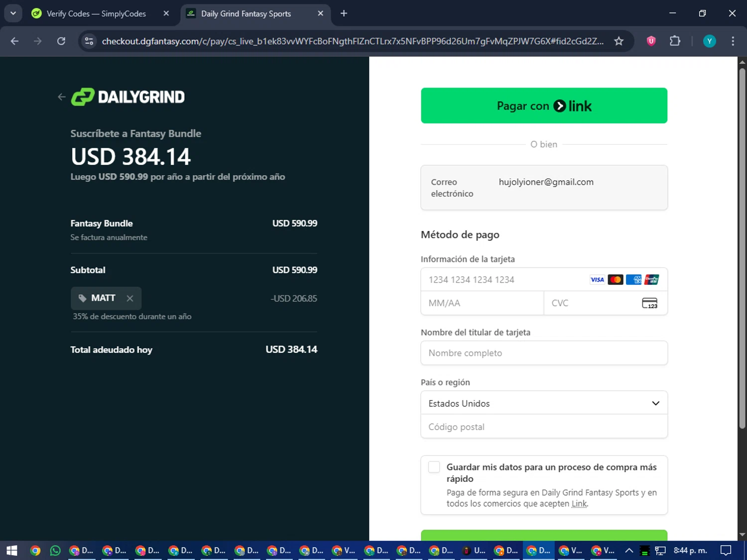
Task: Click the hujolyioner@gmail.com email field
Action: coord(544,188)
